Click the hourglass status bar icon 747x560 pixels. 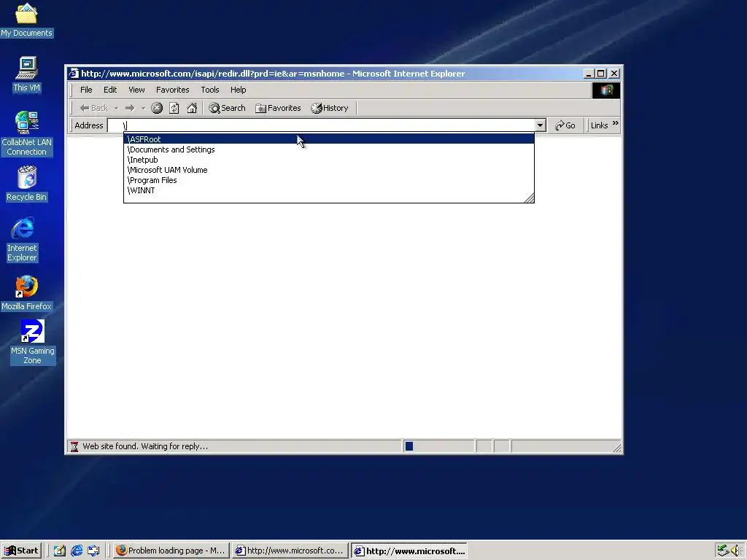click(74, 446)
